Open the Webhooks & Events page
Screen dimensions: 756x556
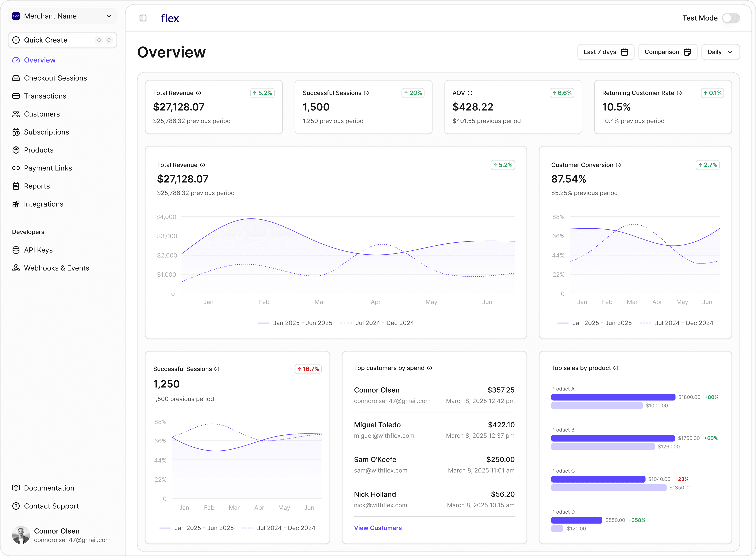coord(56,268)
